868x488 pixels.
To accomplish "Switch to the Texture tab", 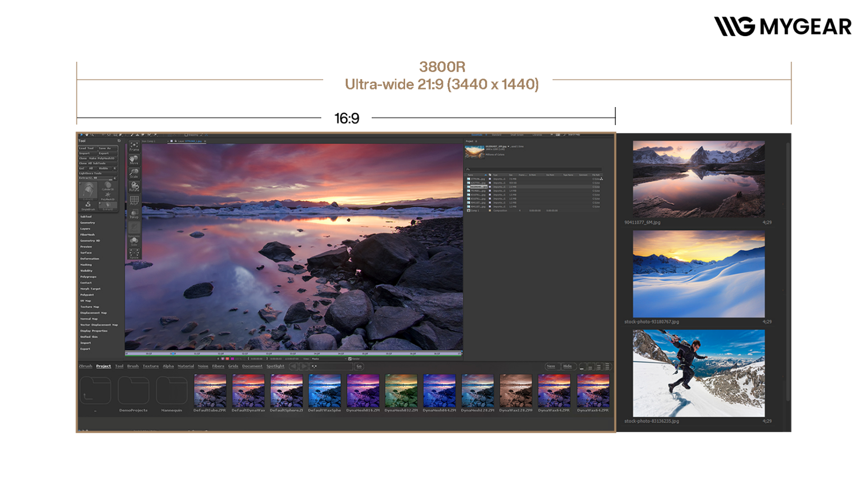I will point(151,366).
